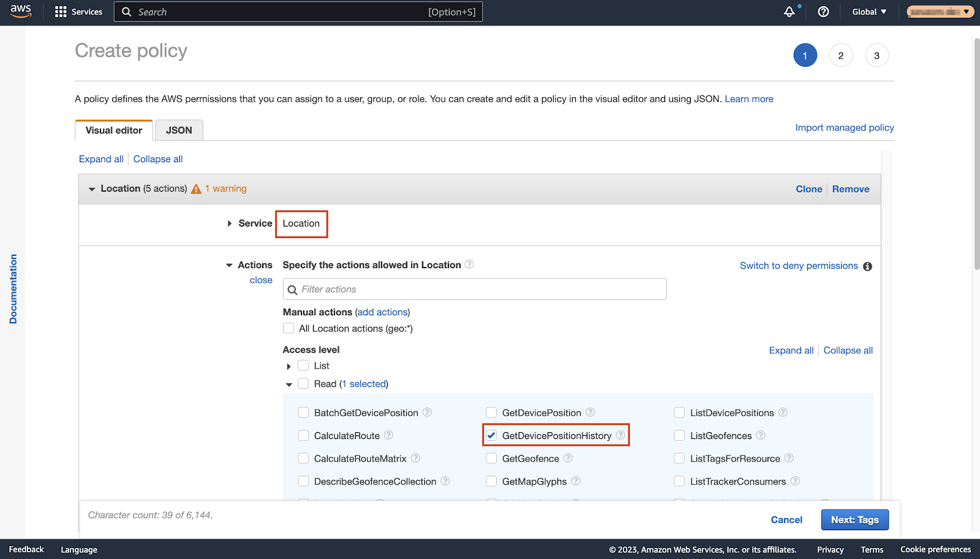
Task: Click help icon next to BatchGetDevicePosition
Action: point(428,413)
